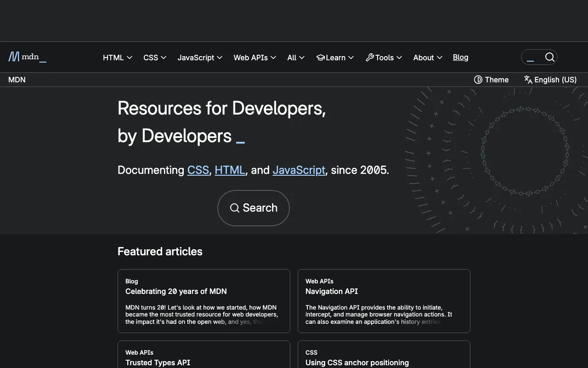Follow the HTML link in hero text
The height and width of the screenshot is (368, 588).
click(x=230, y=170)
